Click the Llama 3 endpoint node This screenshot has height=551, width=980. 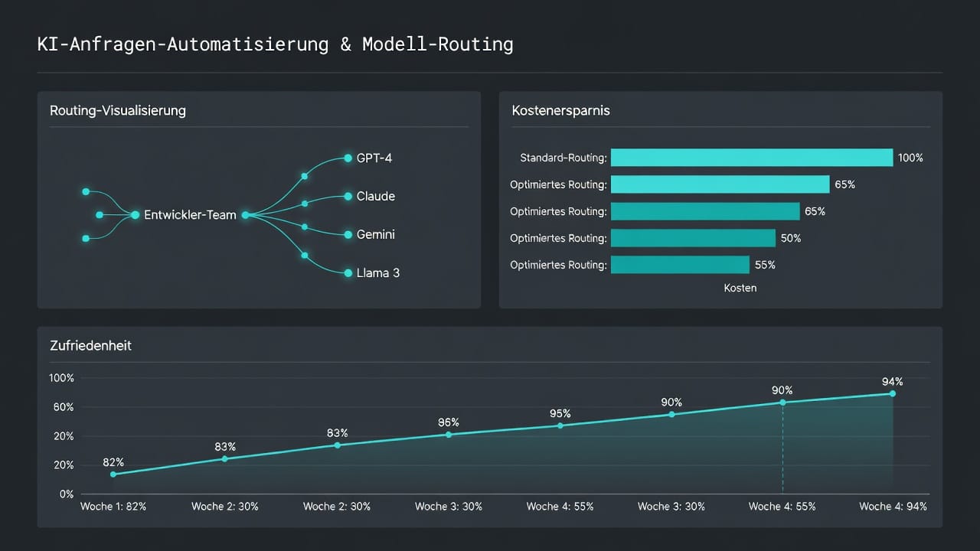[x=348, y=272]
